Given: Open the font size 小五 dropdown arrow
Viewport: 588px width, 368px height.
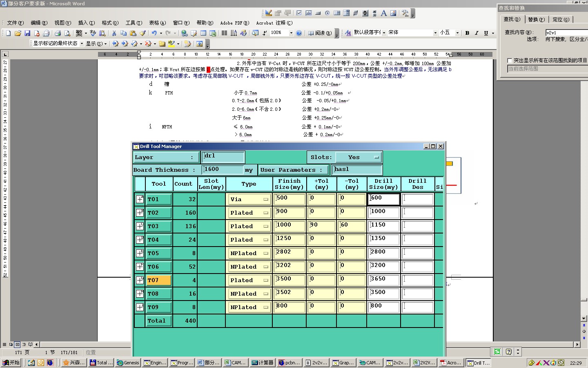Looking at the screenshot, I should pos(457,33).
